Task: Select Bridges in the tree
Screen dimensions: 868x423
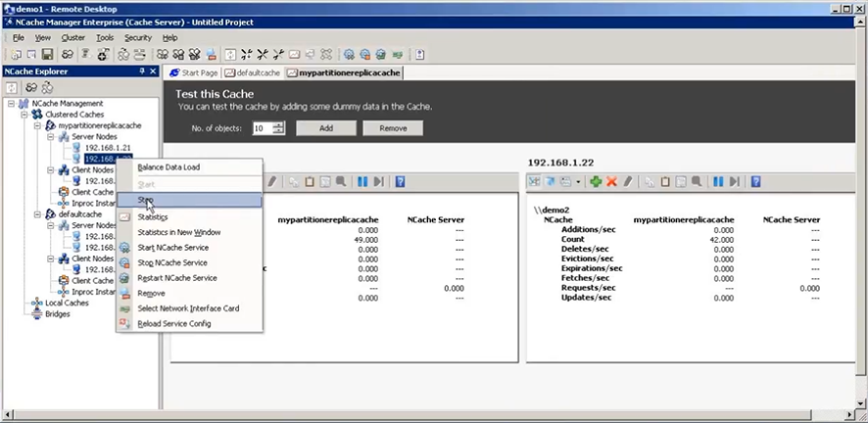Action: point(58,314)
